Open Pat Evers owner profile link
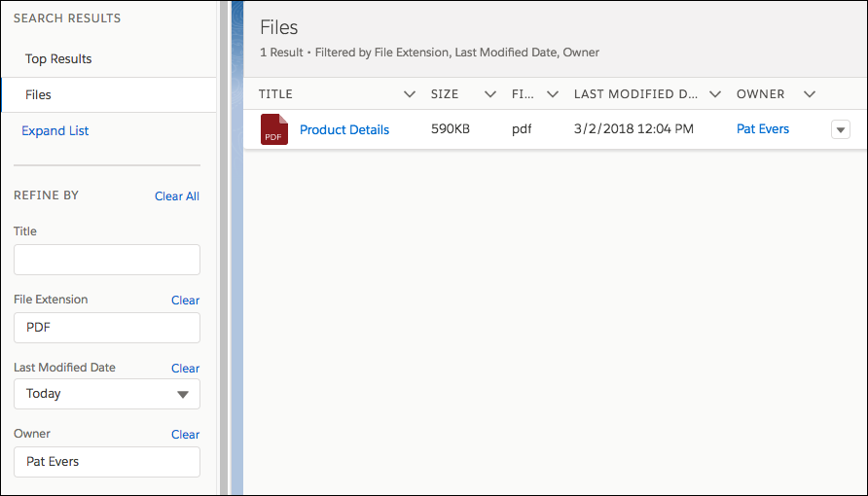This screenshot has width=868, height=496. [x=762, y=128]
